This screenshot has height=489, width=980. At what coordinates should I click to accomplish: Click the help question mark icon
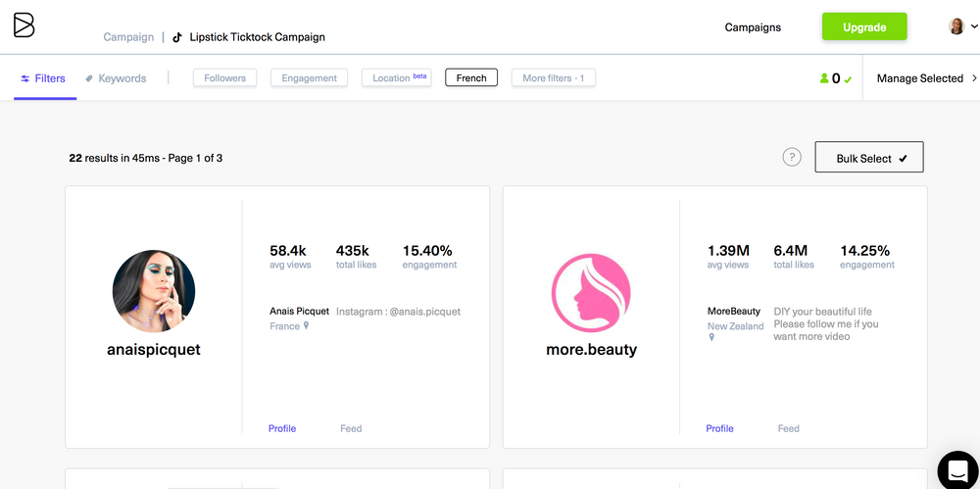pyautogui.click(x=792, y=157)
